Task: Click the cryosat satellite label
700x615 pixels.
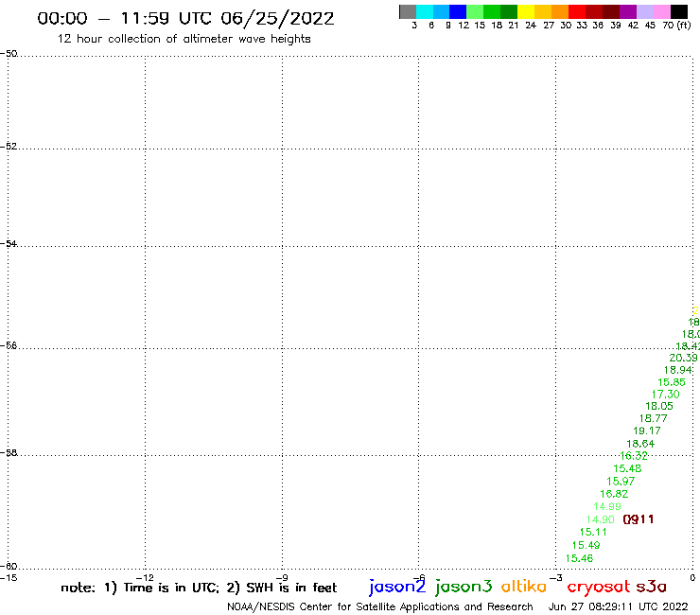Action: [599, 588]
